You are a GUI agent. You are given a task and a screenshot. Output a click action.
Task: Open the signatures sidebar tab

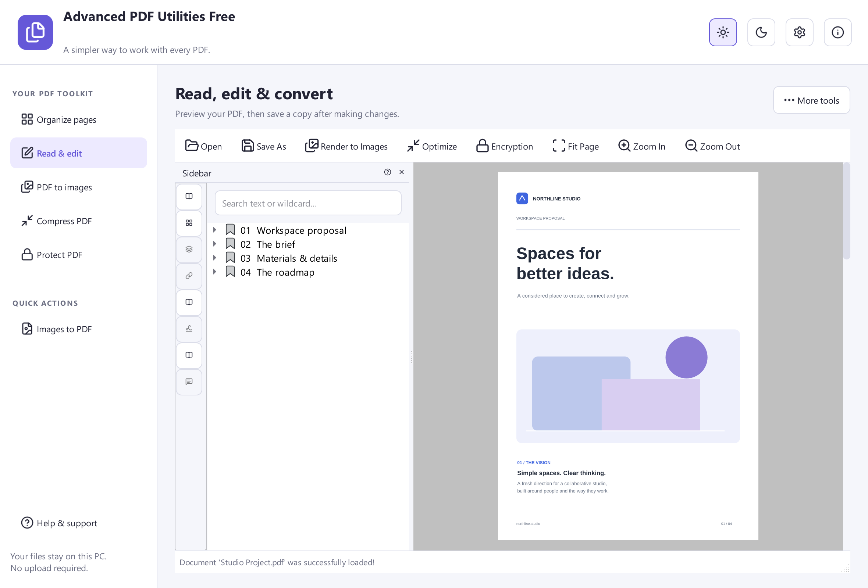click(x=189, y=329)
